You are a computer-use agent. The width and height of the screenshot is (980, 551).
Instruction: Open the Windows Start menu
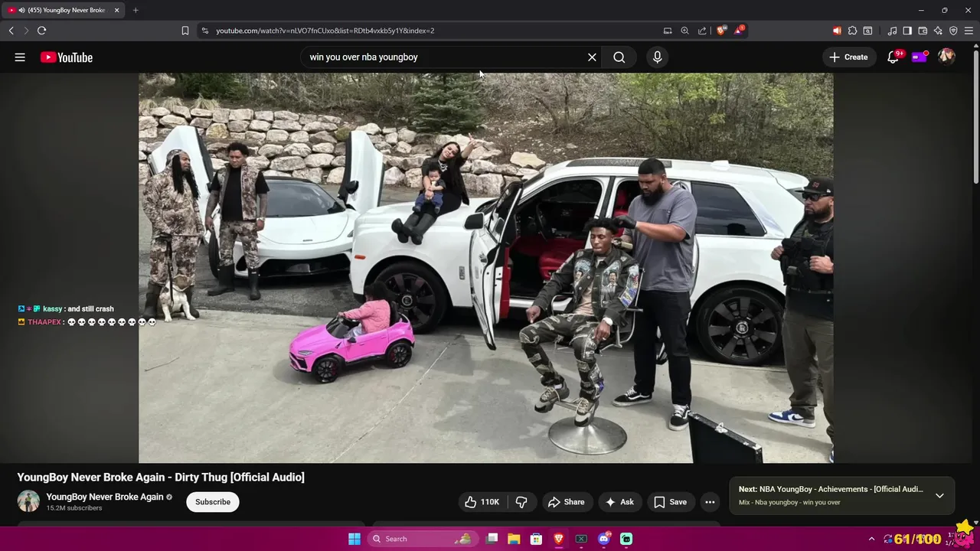(354, 539)
